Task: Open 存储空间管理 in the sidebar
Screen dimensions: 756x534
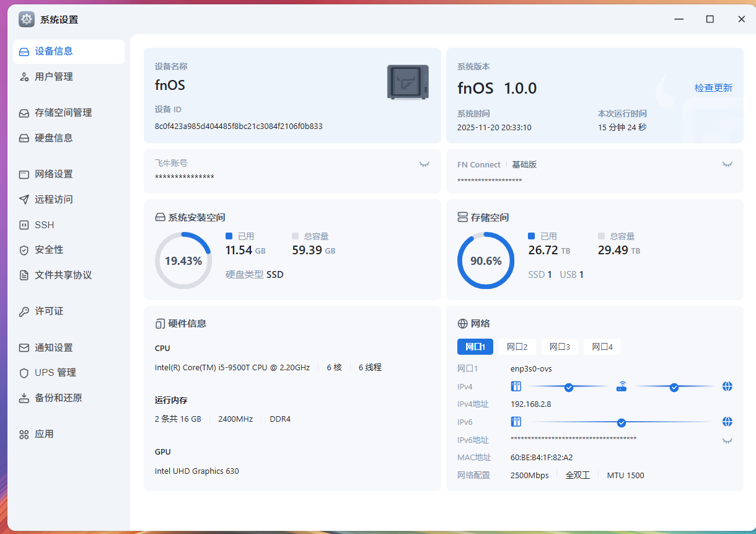Action: point(63,113)
